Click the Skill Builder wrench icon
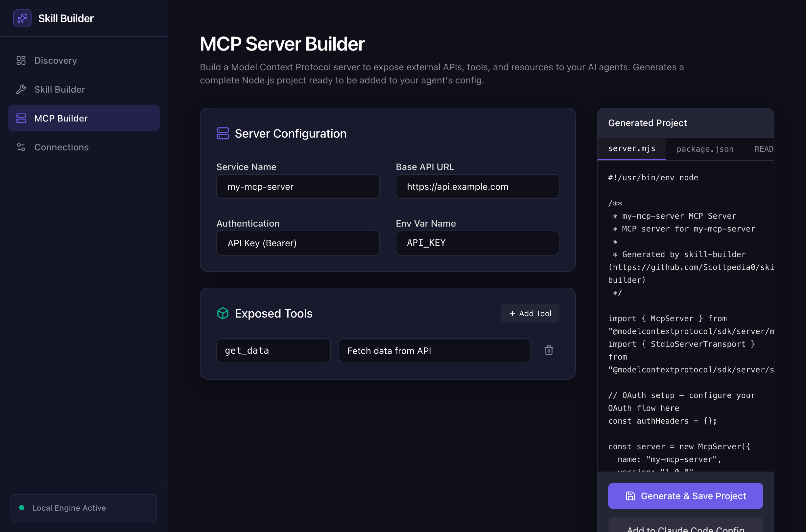Image resolution: width=806 pixels, height=532 pixels. (x=21, y=89)
